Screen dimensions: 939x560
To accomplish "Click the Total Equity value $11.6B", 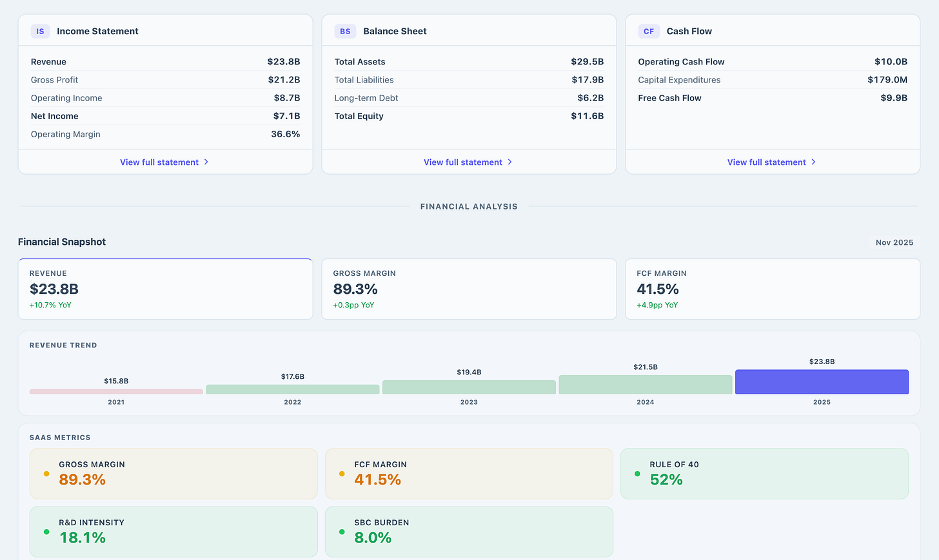I will (x=588, y=116).
